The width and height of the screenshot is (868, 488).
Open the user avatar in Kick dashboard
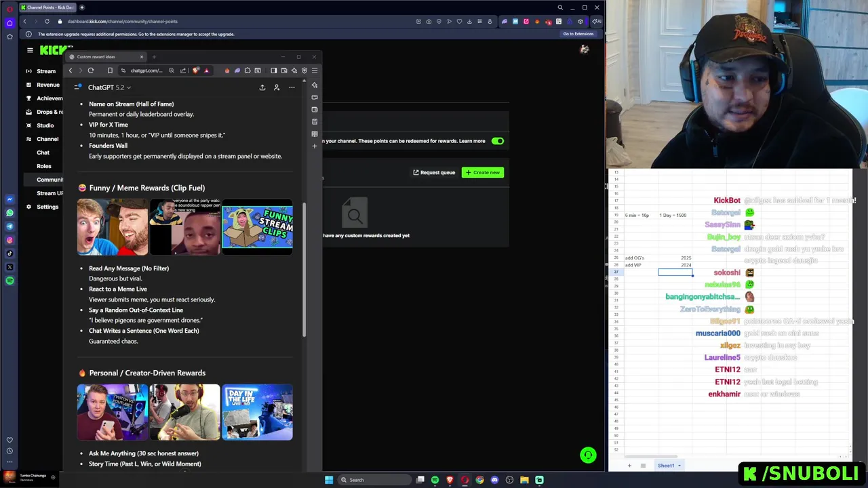click(585, 49)
